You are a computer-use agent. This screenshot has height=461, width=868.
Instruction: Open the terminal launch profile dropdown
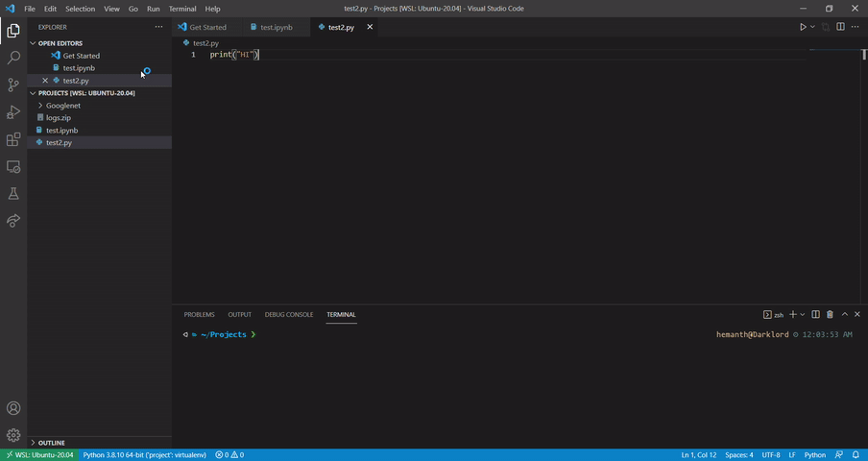(802, 314)
